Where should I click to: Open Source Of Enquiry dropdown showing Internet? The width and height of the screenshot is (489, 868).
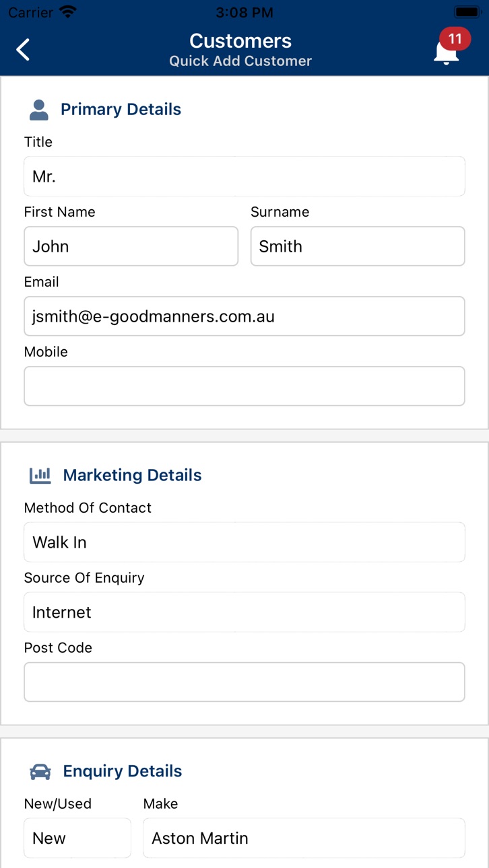[x=244, y=612]
